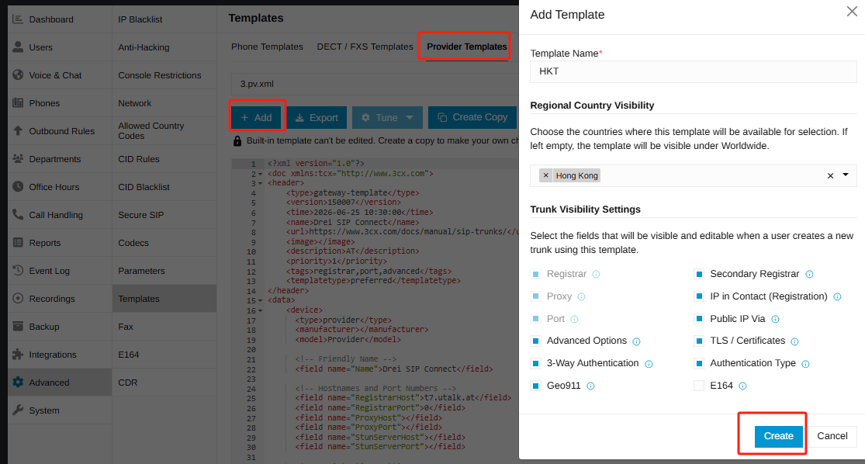The width and height of the screenshot is (865, 464).
Task: Toggle the Public IP Via checkbox
Action: [699, 319]
